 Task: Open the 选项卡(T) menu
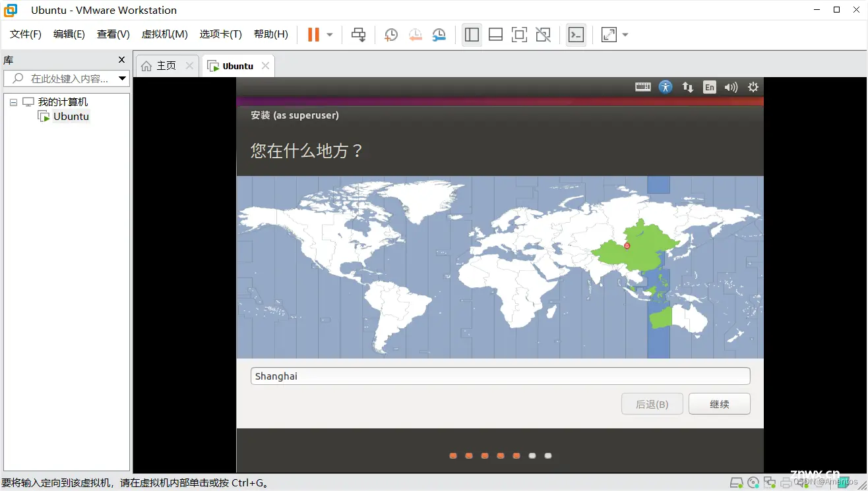(221, 34)
